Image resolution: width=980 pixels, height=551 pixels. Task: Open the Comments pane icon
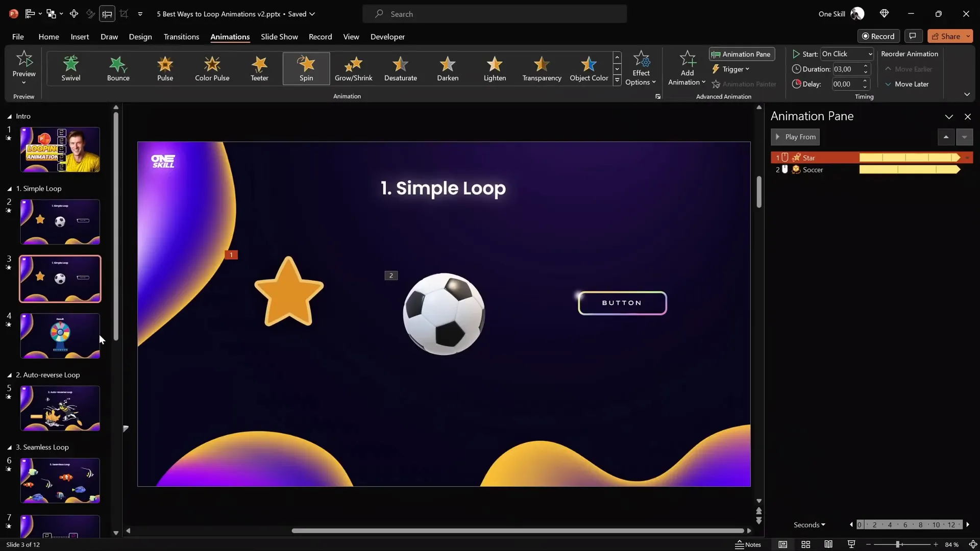pos(913,36)
